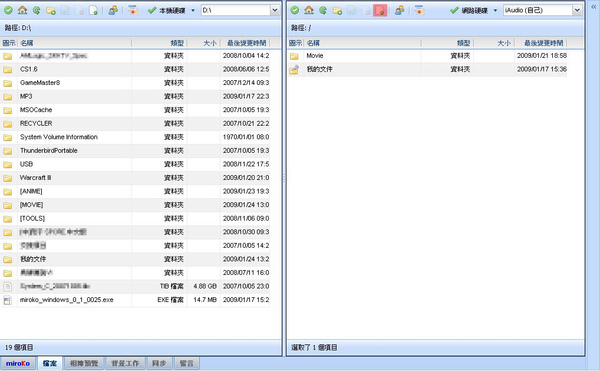Image resolution: width=600 pixels, height=371 pixels.
Task: Click the 2009/01/21 18:58 date cell
Action: click(x=542, y=56)
